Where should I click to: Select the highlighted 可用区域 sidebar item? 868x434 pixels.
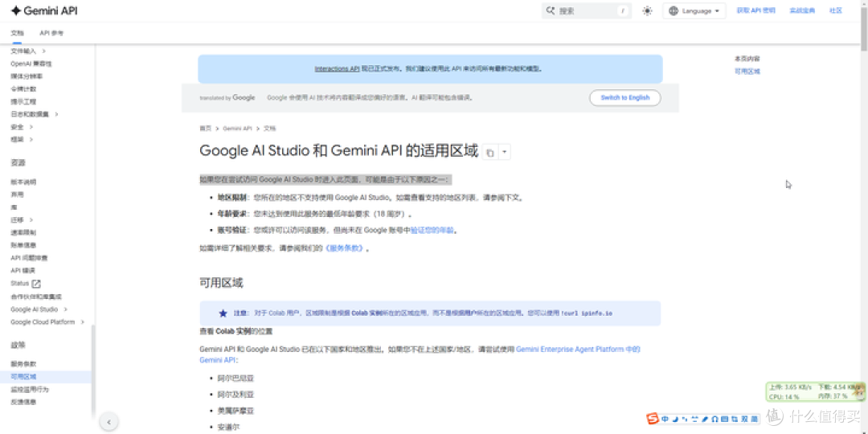pos(45,377)
